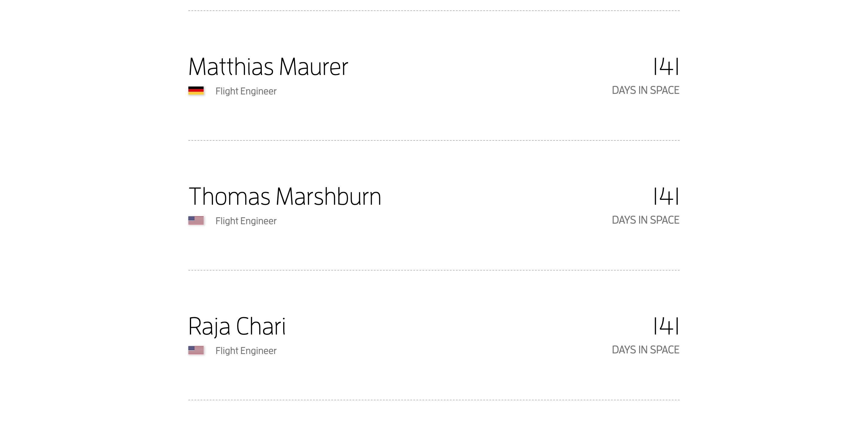
Task: Click the dashed divider above Matthias Maurer
Action: tap(434, 11)
